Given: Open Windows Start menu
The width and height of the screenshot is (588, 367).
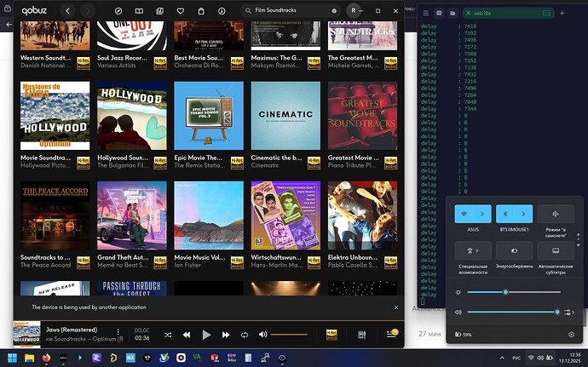Looking at the screenshot, I should point(13,358).
